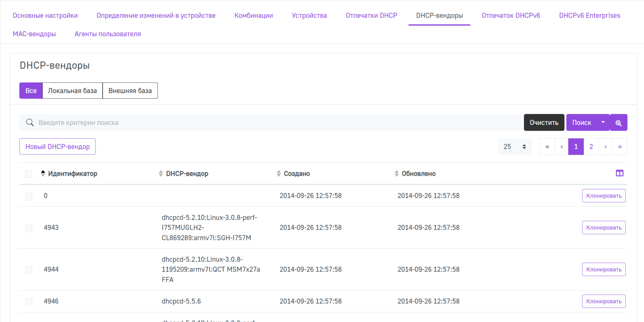The width and height of the screenshot is (644, 322).
Task: Go to the first page arrow
Action: pyautogui.click(x=547, y=147)
